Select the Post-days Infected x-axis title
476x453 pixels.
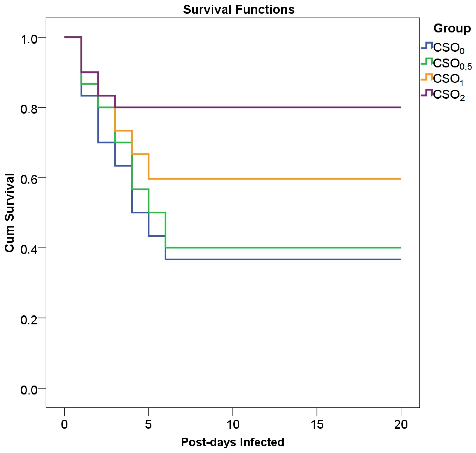point(233,442)
